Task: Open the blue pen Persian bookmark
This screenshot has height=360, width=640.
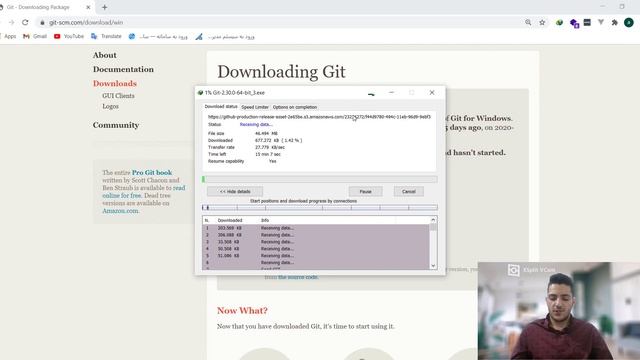Action: pos(225,37)
